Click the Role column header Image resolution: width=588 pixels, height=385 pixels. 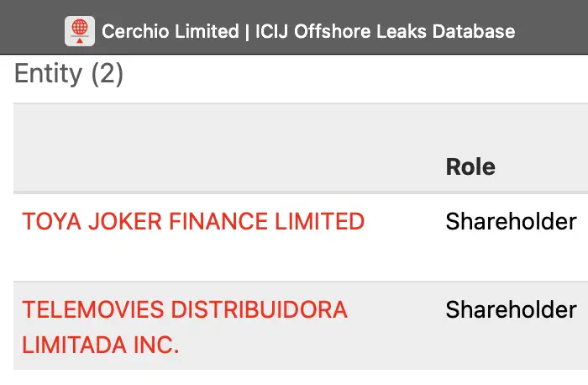(x=470, y=166)
